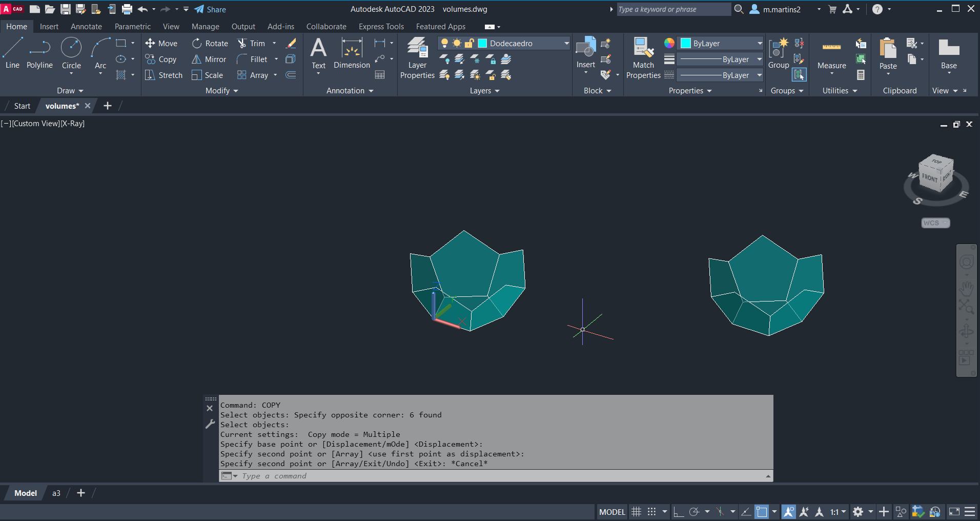Choose the Rotate tool
Screen dimensions: 980x521
[x=197, y=44]
